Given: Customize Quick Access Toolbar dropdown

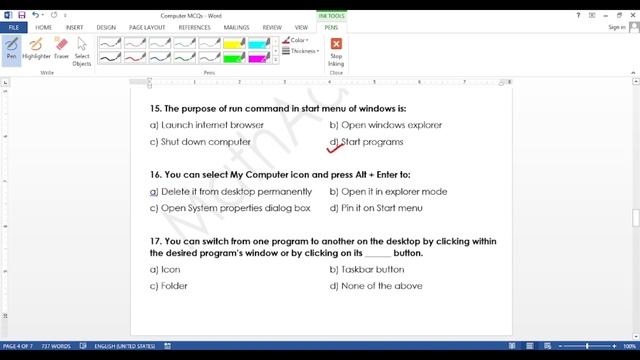Looking at the screenshot, I should [65, 16].
